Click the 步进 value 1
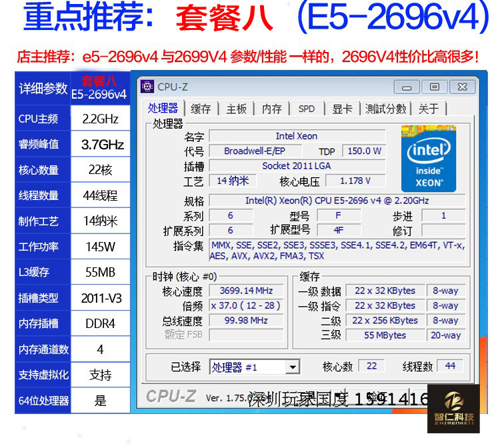This screenshot has width=500, height=448. pos(443,215)
